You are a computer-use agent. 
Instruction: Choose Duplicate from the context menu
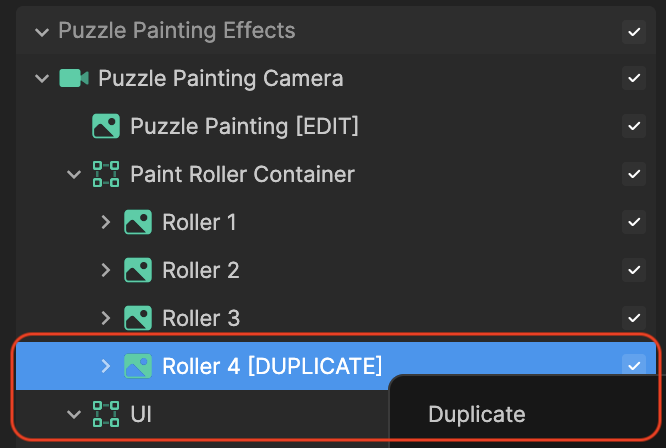pos(476,414)
